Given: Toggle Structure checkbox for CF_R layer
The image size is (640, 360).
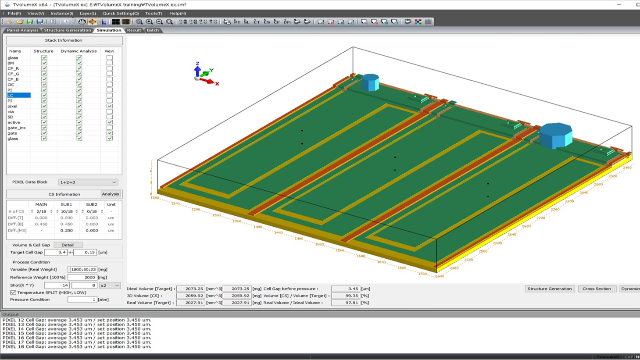Looking at the screenshot, I should [x=44, y=69].
